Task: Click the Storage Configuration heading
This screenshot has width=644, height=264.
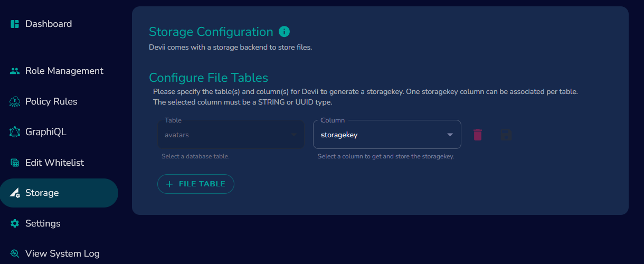Action: click(211, 32)
